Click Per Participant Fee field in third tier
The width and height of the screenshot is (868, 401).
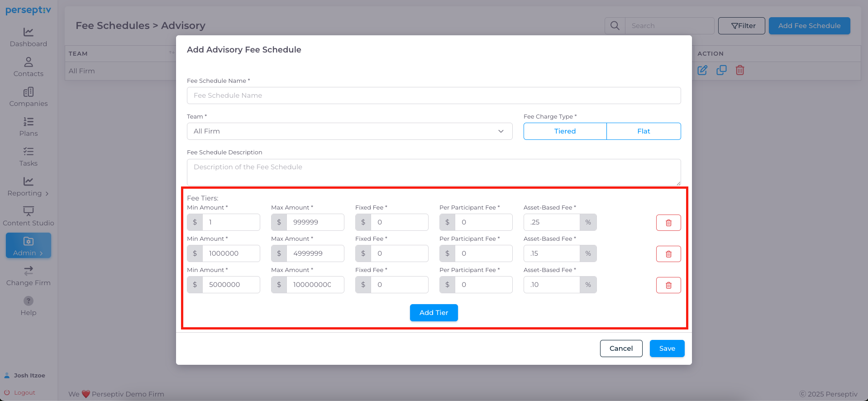(x=483, y=285)
